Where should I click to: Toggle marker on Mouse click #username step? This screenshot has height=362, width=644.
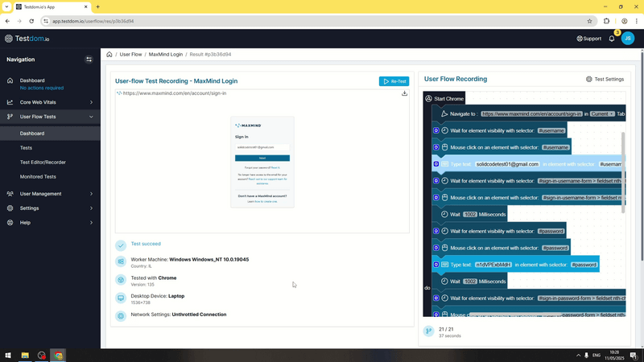tap(436, 147)
